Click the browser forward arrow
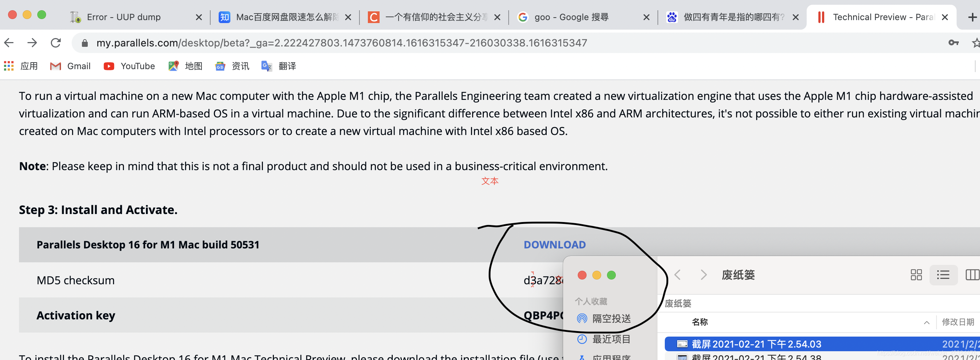This screenshot has width=980, height=360. pos(32,42)
